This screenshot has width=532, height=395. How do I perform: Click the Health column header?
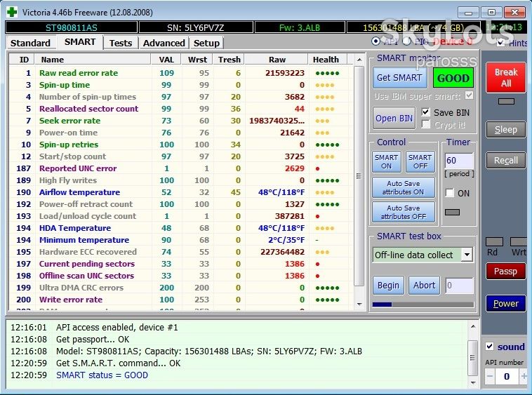coord(326,60)
